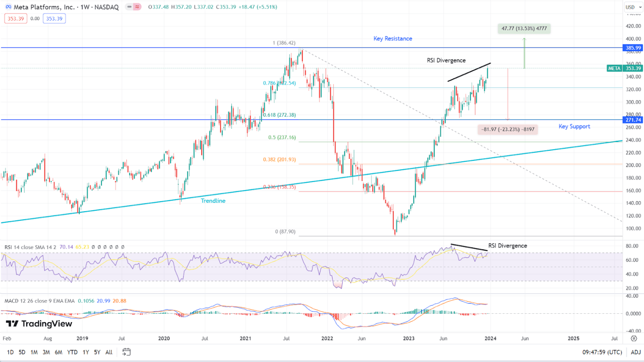Select the 1D time range
Screen dimensions: 644x362
10,352
